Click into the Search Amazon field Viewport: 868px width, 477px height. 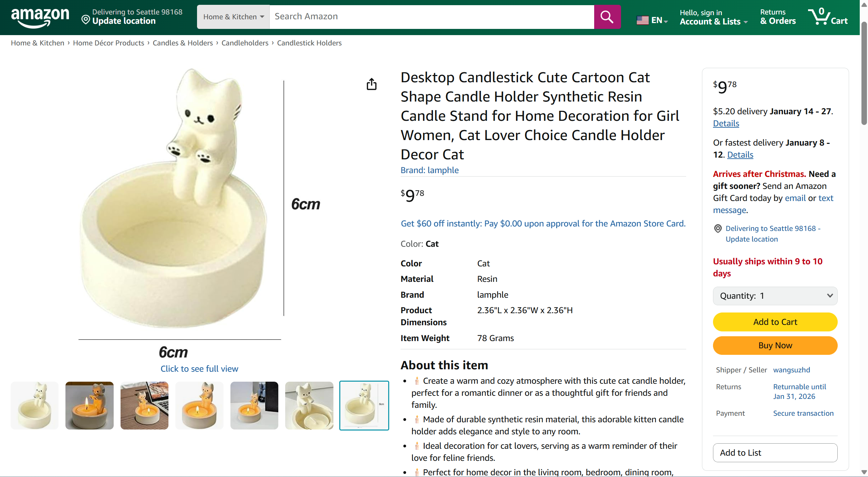[432, 17]
